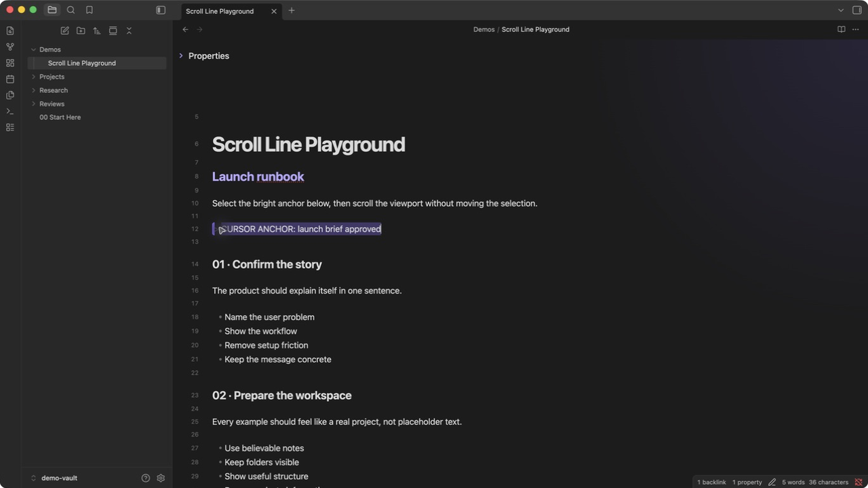Click the CURSOR ANCHOR highlighted line
The image size is (868, 488).
tap(297, 229)
